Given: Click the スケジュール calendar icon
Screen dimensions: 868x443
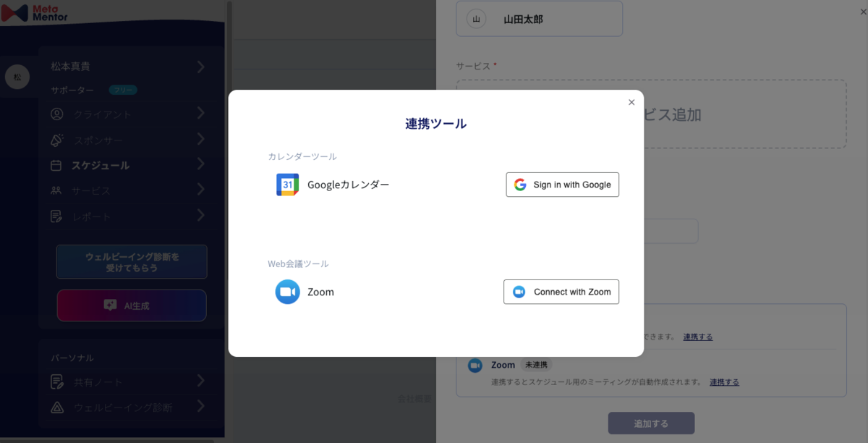Looking at the screenshot, I should tap(56, 165).
